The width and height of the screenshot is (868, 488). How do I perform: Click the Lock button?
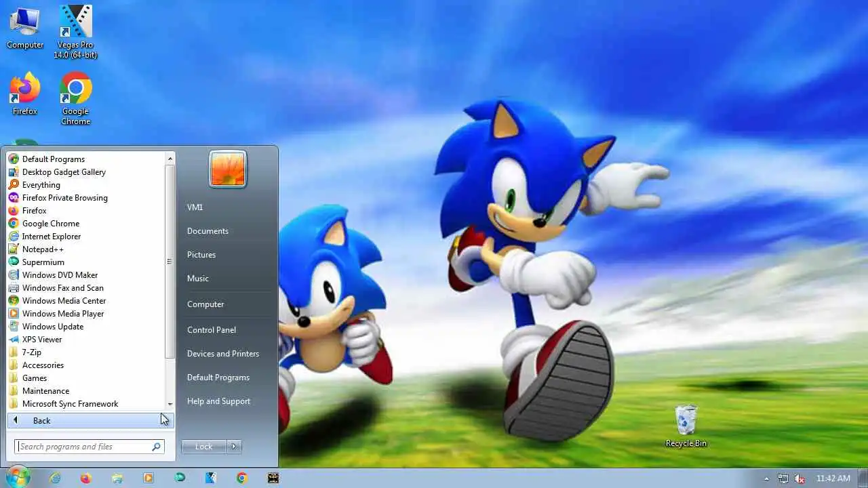pos(204,447)
